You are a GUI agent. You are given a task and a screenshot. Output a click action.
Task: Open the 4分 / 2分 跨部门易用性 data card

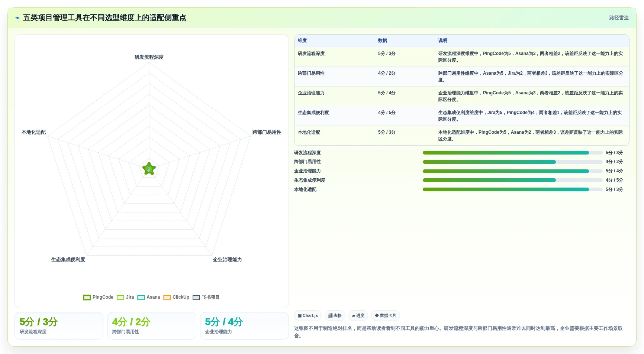point(152,326)
